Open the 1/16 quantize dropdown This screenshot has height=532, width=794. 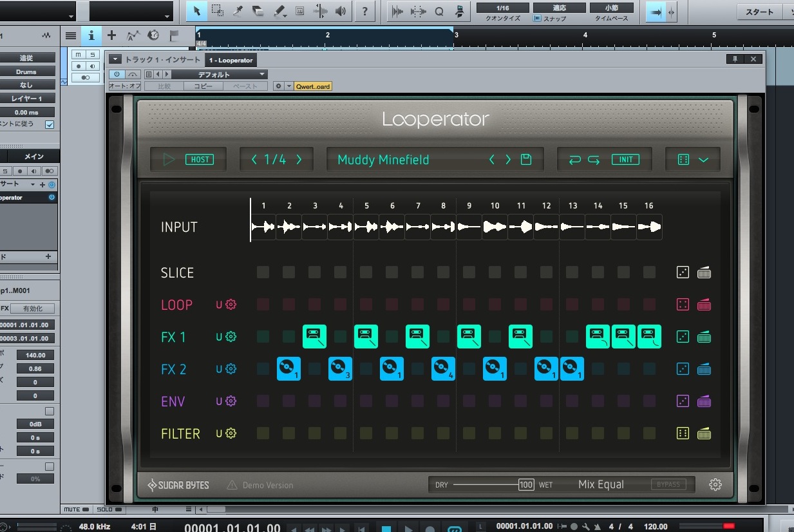pyautogui.click(x=503, y=8)
